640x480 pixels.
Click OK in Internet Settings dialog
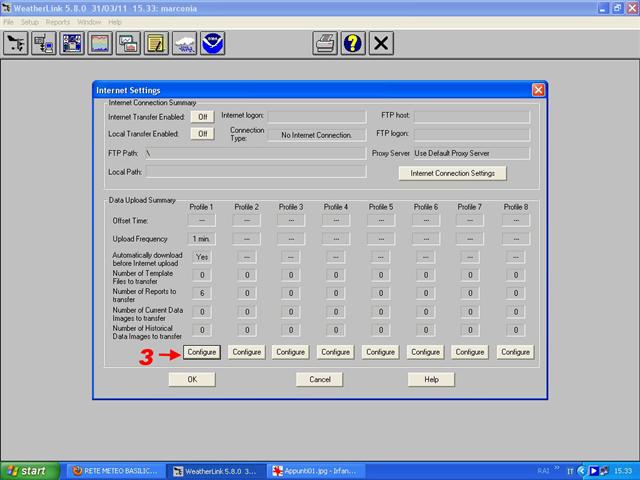[x=192, y=379]
